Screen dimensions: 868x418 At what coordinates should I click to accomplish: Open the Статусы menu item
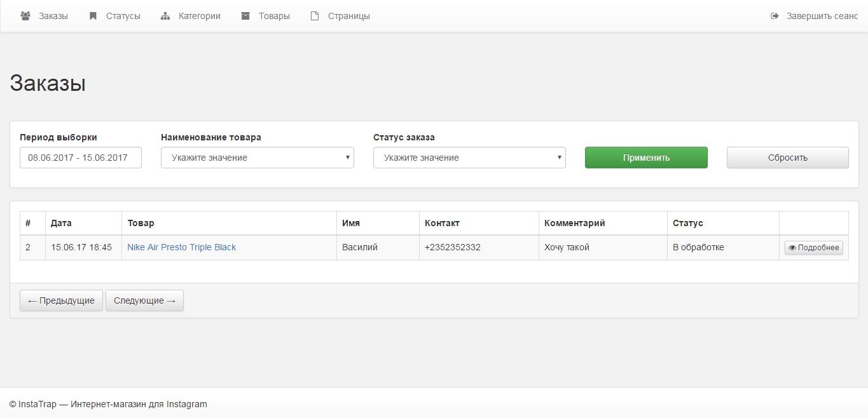[123, 16]
